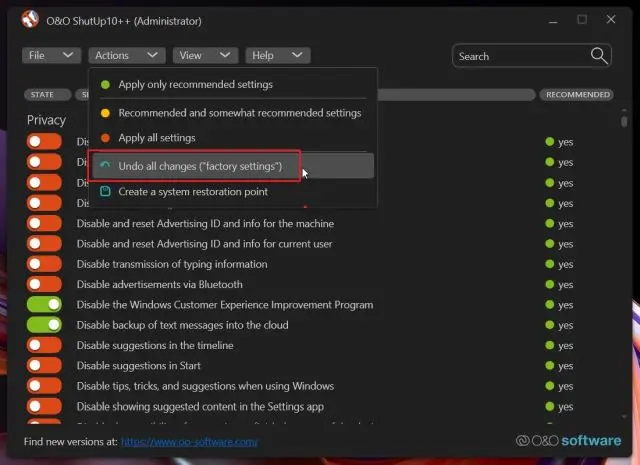The height and width of the screenshot is (465, 640).
Task: Open the oo-software.com link
Action: click(x=189, y=442)
